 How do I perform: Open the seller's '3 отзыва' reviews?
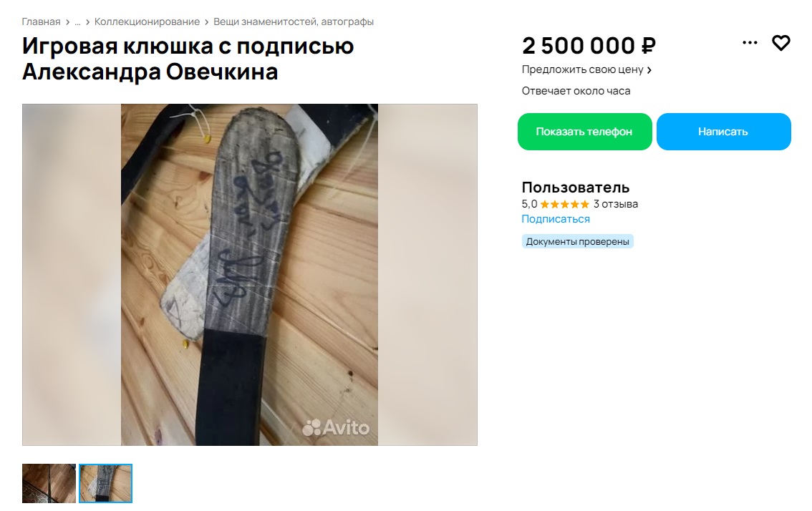coord(616,204)
